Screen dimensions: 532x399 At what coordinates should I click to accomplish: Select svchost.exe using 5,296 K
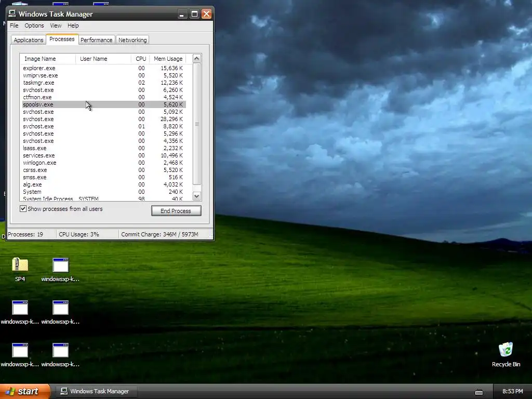(104, 134)
